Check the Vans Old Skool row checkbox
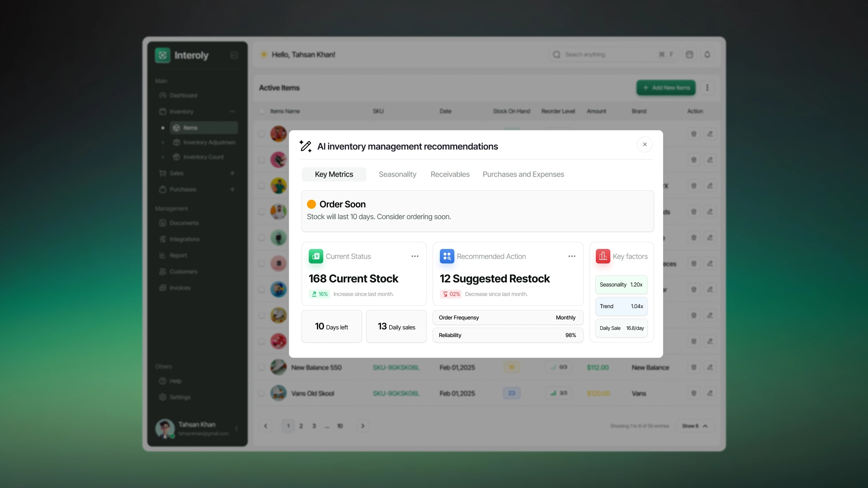The width and height of the screenshot is (868, 488). (261, 393)
